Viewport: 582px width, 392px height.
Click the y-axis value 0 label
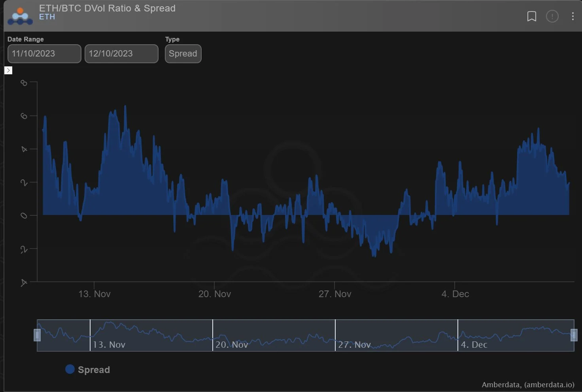tap(24, 215)
